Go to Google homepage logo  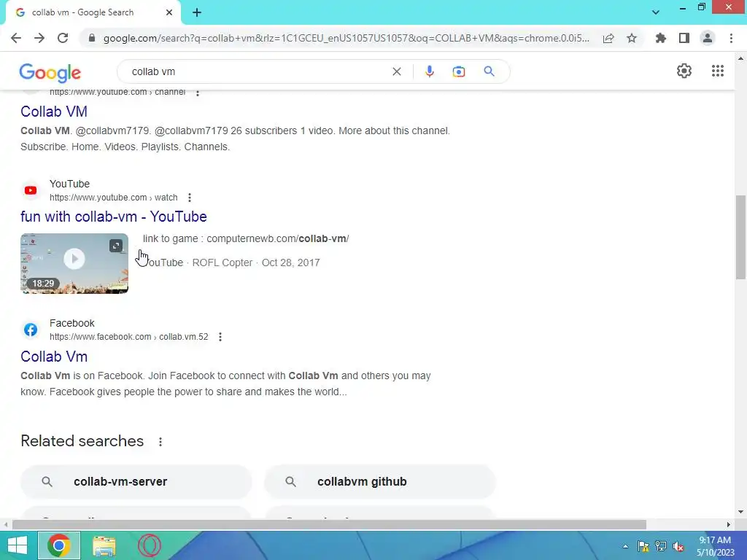tap(50, 72)
